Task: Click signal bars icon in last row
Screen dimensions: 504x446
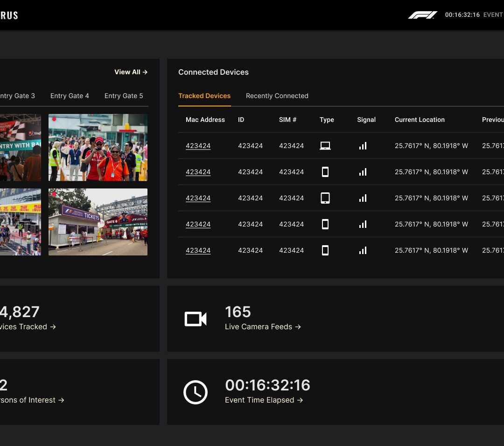Action: [363, 250]
